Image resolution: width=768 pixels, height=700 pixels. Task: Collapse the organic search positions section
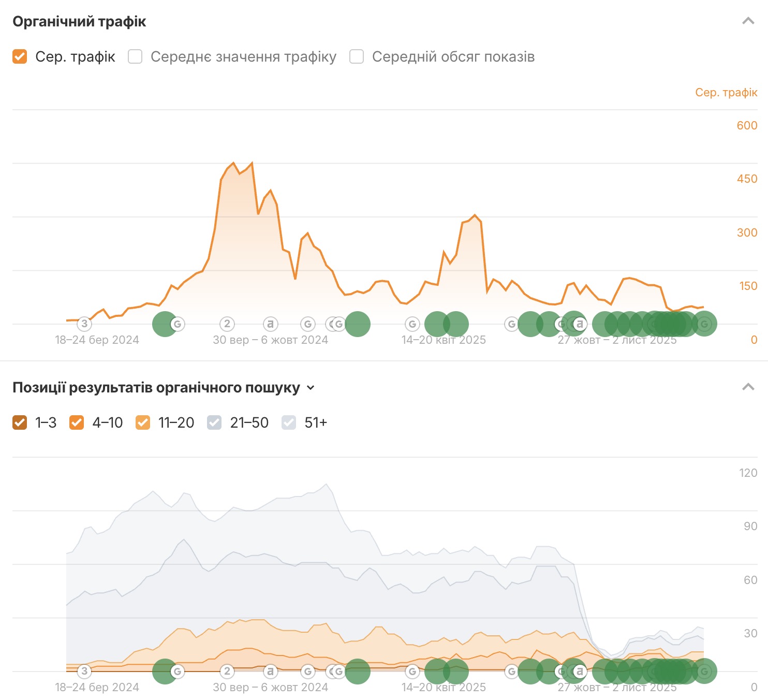[748, 387]
